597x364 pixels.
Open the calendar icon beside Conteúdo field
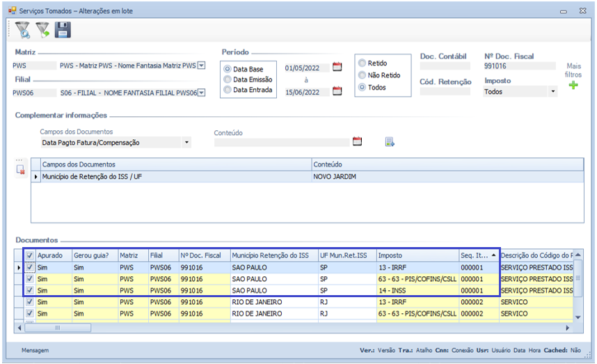click(x=358, y=142)
